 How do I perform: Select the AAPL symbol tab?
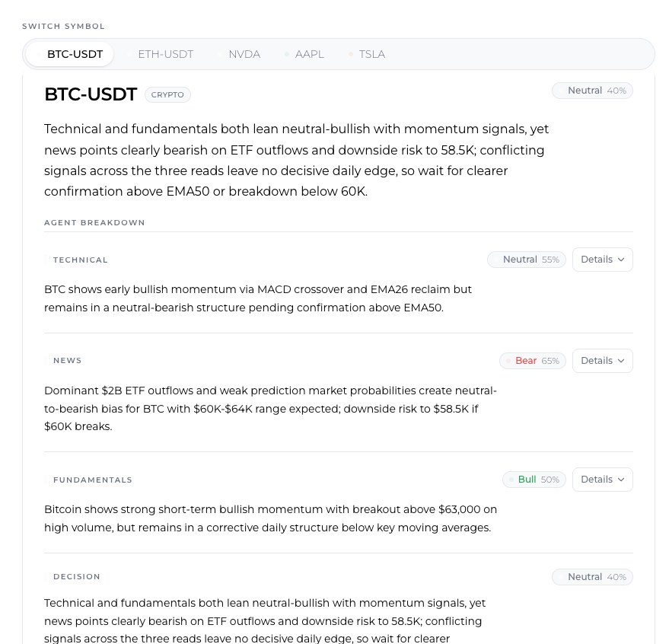(305, 54)
